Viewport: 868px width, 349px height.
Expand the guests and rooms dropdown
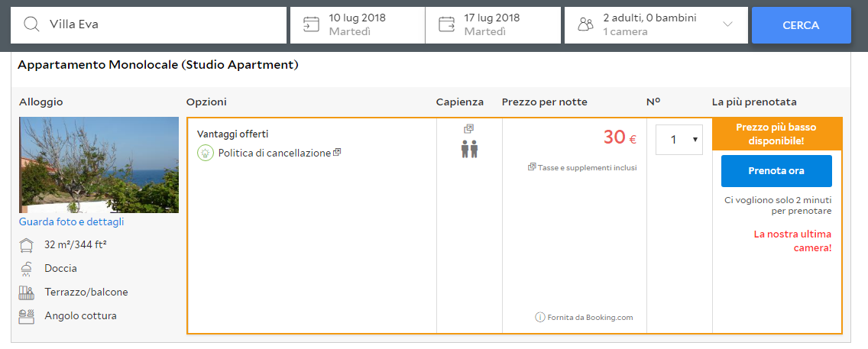pos(727,24)
